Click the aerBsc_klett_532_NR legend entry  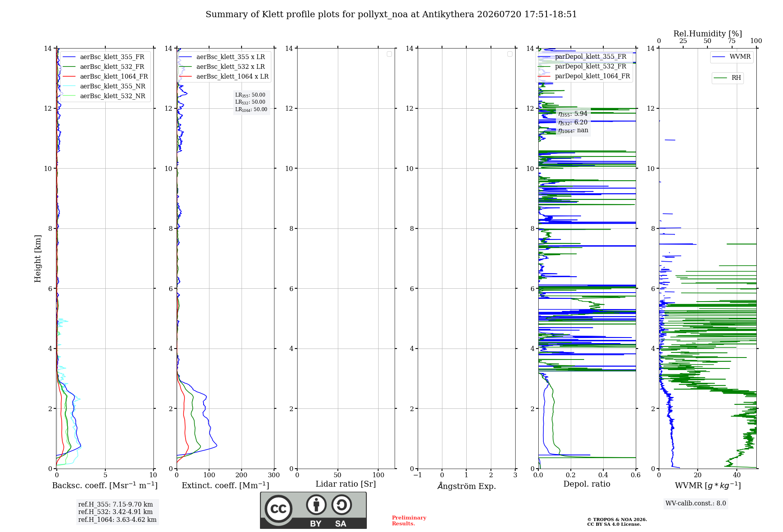pyautogui.click(x=104, y=96)
